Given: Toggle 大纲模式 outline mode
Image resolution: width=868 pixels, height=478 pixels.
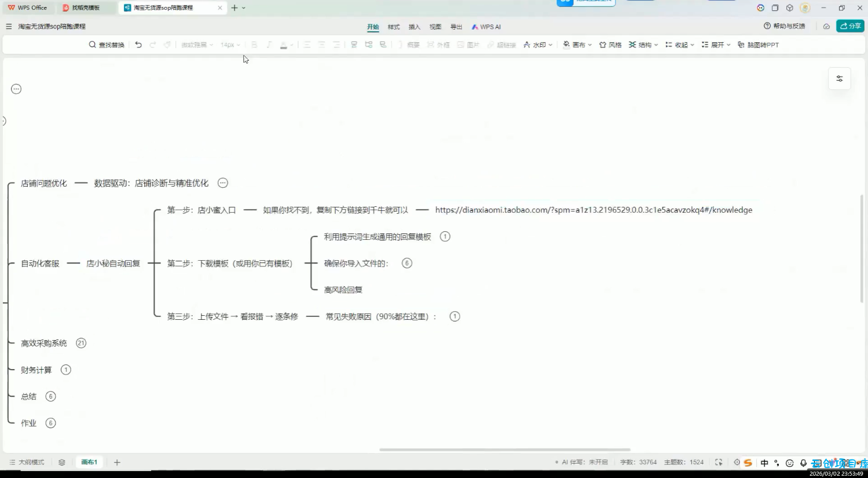Looking at the screenshot, I should (x=27, y=462).
